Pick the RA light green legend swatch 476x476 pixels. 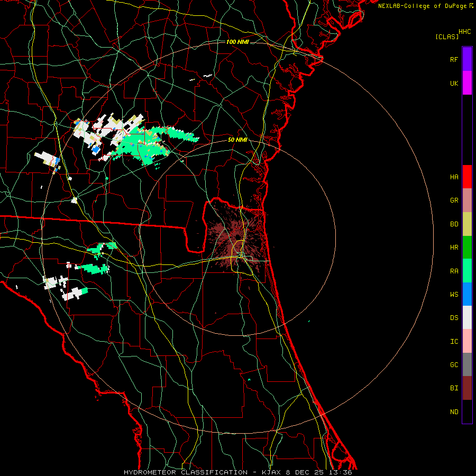tap(467, 271)
